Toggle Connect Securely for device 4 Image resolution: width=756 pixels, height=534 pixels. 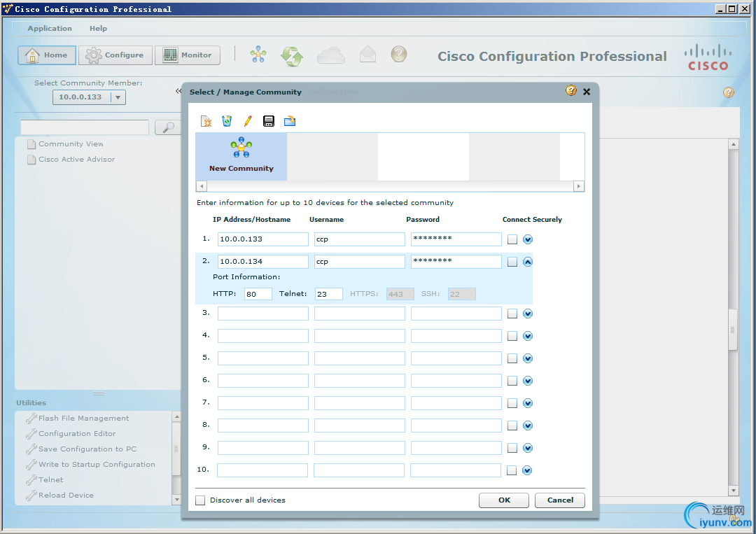pos(512,336)
